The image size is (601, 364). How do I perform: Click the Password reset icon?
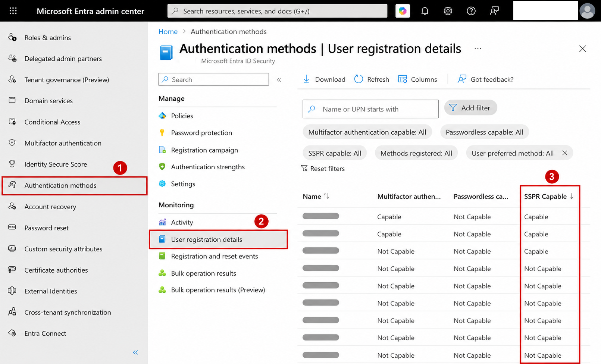12,228
